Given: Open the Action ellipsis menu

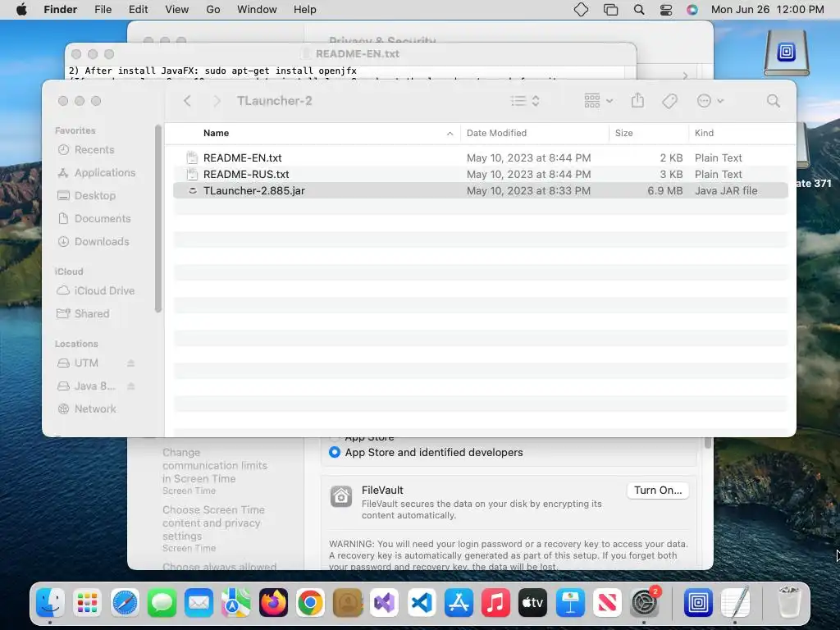Looking at the screenshot, I should 710,101.
